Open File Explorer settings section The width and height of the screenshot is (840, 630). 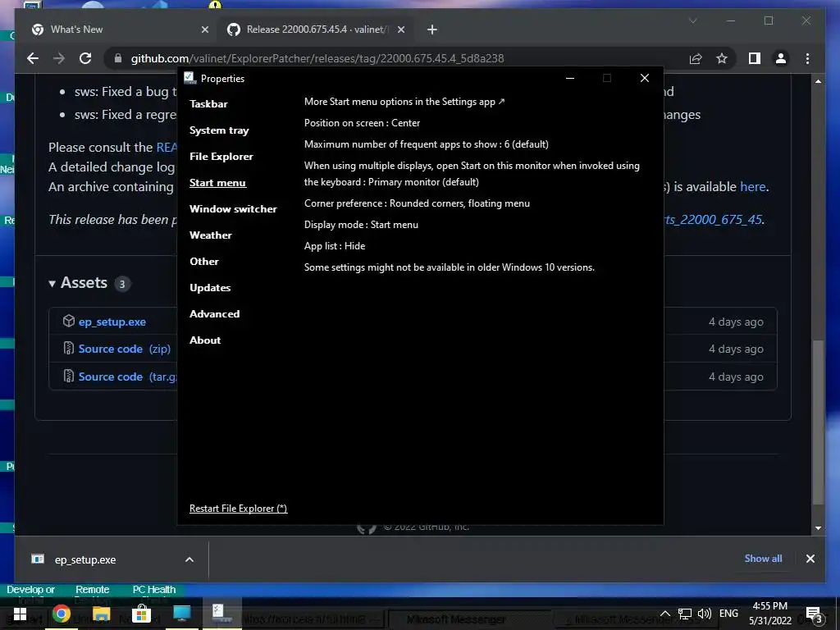coord(221,157)
